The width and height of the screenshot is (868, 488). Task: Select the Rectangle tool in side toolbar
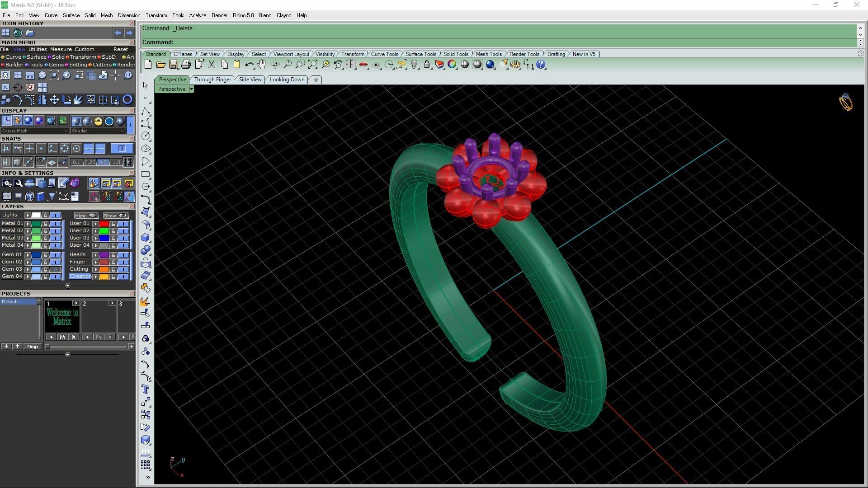click(x=146, y=174)
